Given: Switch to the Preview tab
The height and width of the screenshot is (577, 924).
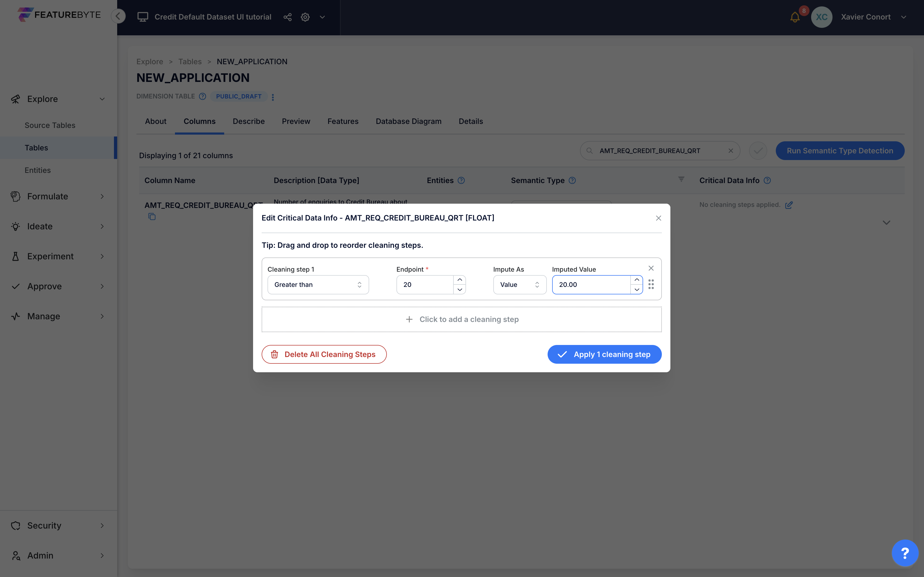Looking at the screenshot, I should click(296, 121).
